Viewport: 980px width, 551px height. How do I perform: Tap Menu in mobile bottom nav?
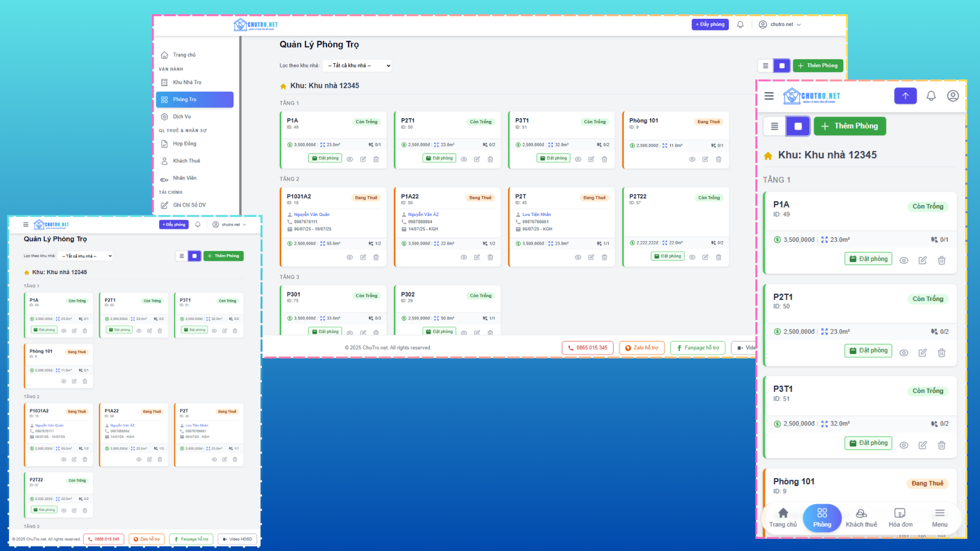(940, 517)
